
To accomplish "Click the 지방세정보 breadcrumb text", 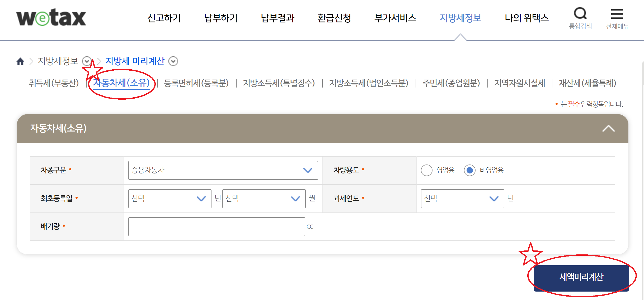I will [x=58, y=61].
